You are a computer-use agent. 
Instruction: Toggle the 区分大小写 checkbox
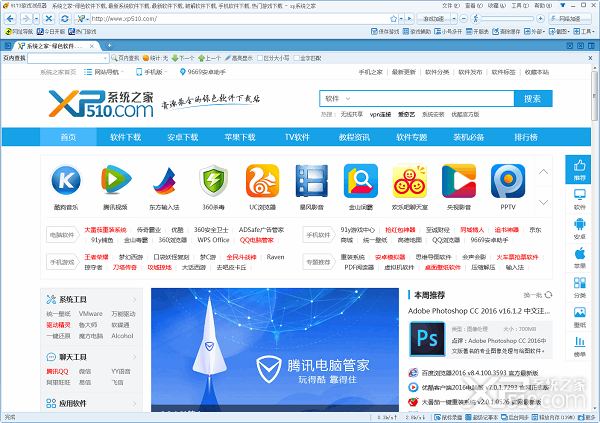coord(260,58)
